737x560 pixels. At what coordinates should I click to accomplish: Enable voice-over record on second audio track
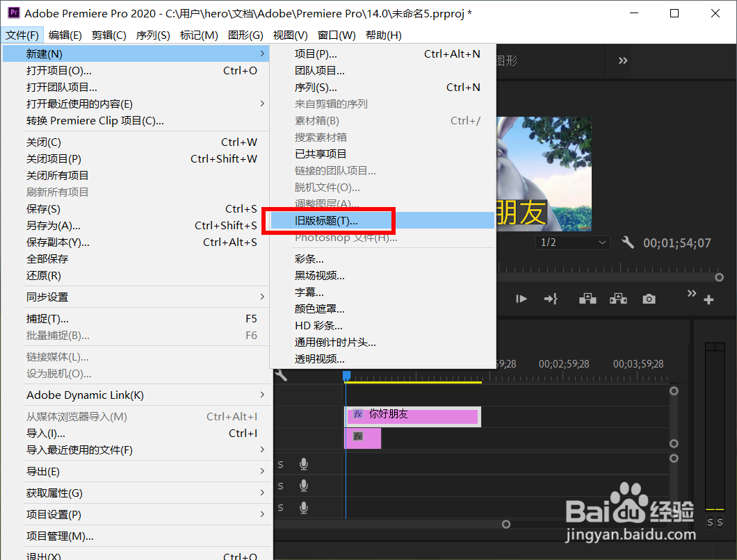point(304,486)
